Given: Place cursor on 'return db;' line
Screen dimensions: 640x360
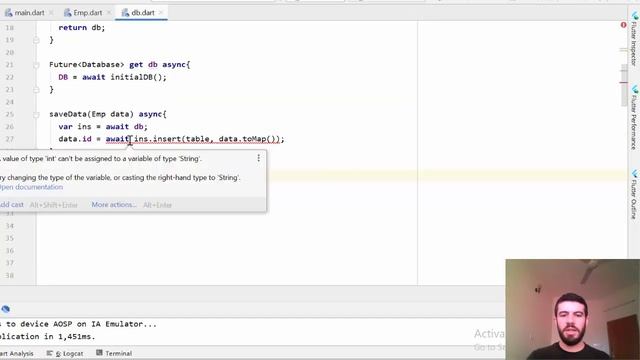Looking at the screenshot, I should (x=82, y=28).
